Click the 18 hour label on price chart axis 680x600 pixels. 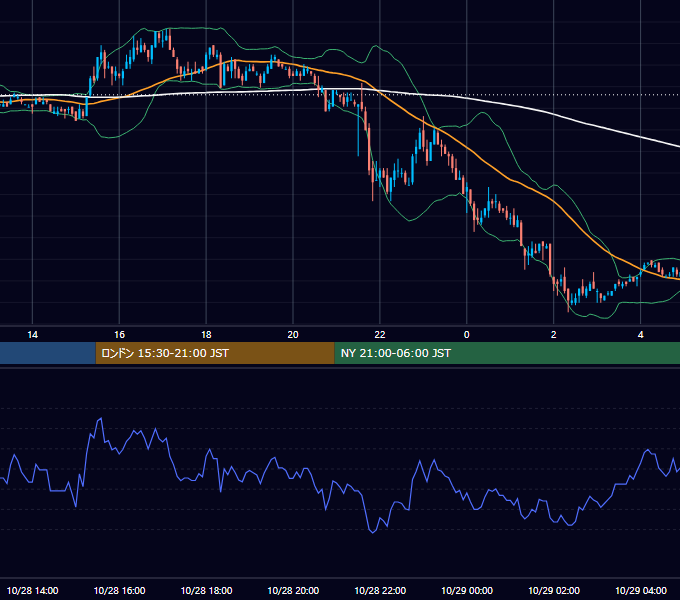point(206,335)
